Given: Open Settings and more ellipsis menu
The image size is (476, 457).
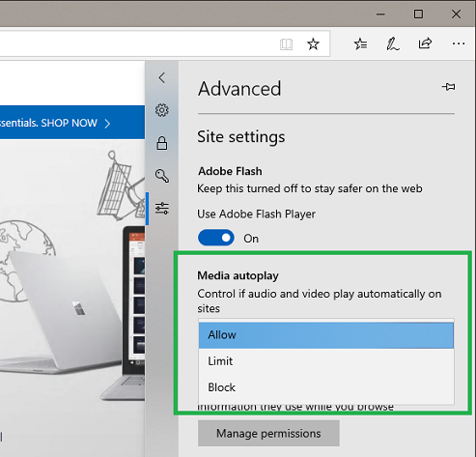Looking at the screenshot, I should click(459, 43).
